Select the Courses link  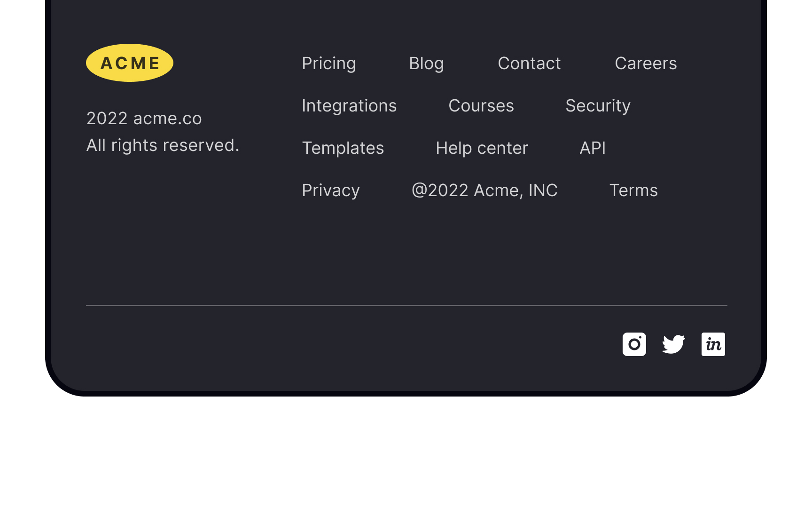(x=481, y=106)
